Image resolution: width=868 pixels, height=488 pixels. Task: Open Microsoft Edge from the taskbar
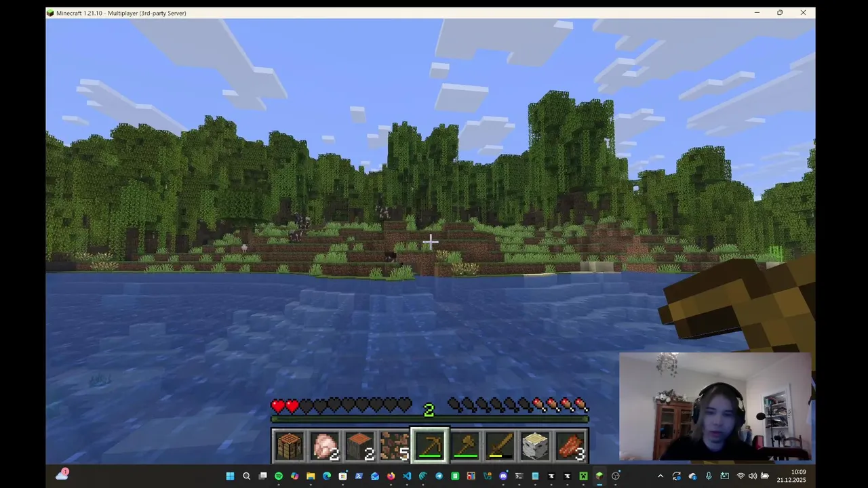tap(327, 476)
